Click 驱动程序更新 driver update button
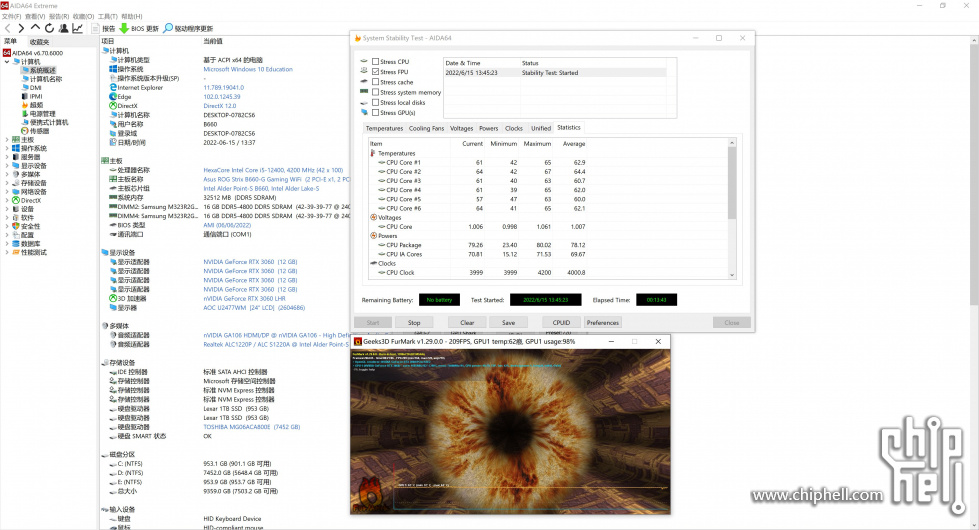The image size is (979, 530). point(188,28)
